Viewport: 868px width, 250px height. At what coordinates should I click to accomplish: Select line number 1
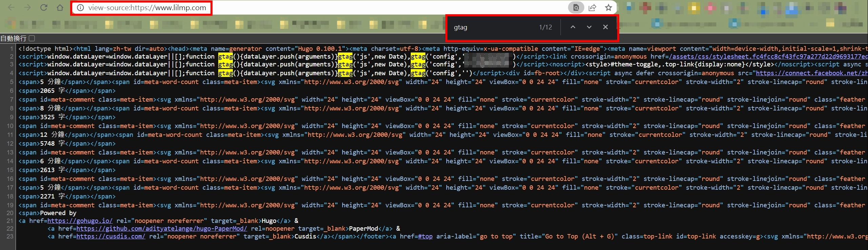pyautogui.click(x=12, y=49)
